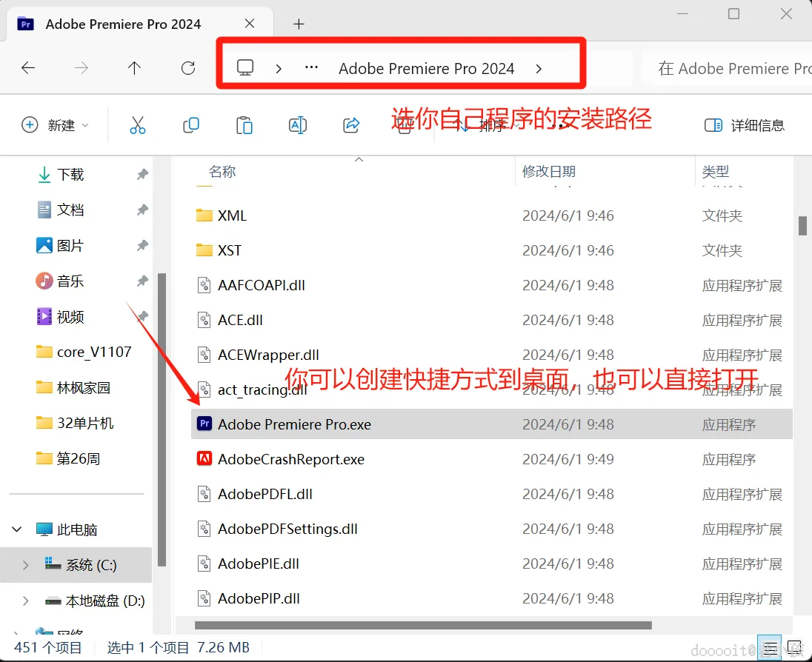Close the Adobe Premiere Pro 2024 tab
This screenshot has height=662, width=812.
click(250, 24)
